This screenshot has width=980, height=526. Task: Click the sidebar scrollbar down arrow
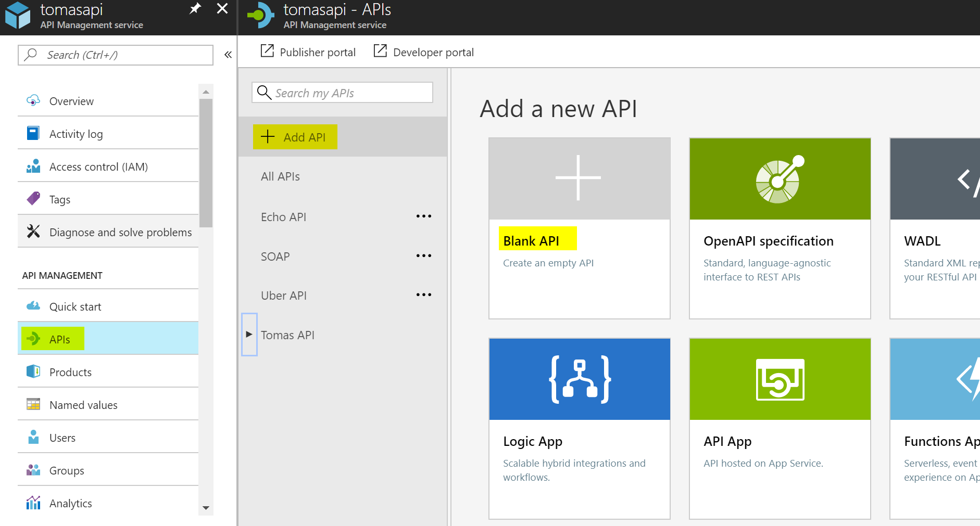206,508
